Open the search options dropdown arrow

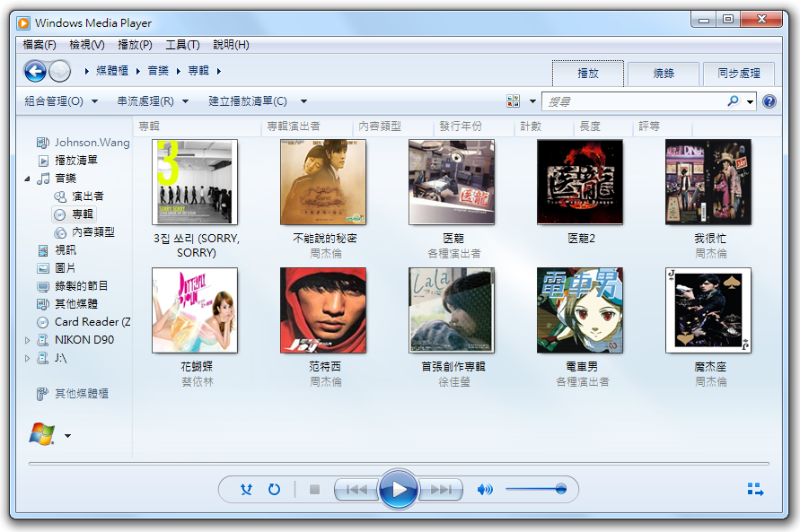tap(750, 102)
